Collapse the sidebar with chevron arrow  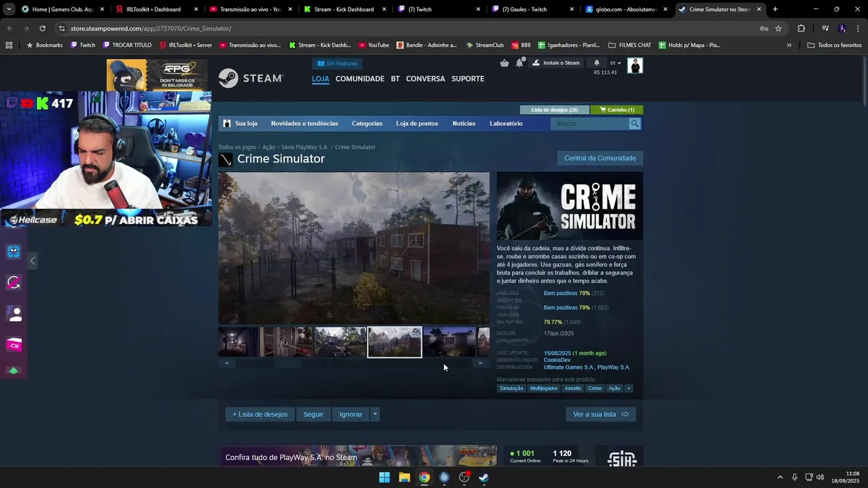click(x=33, y=261)
